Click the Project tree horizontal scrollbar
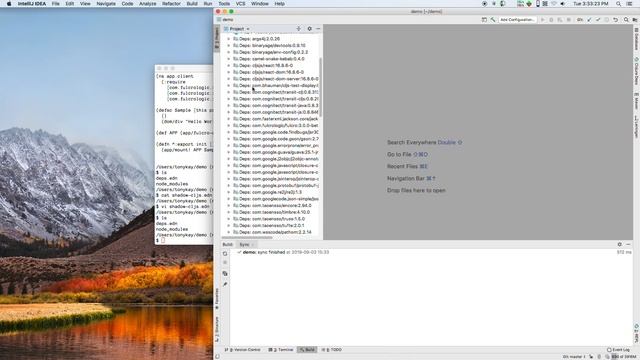 coord(247,238)
